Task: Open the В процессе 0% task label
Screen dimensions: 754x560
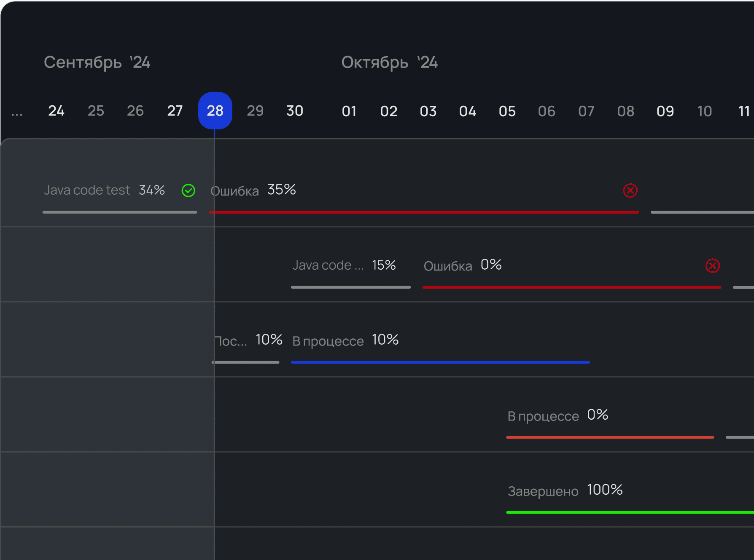Action: click(x=557, y=415)
